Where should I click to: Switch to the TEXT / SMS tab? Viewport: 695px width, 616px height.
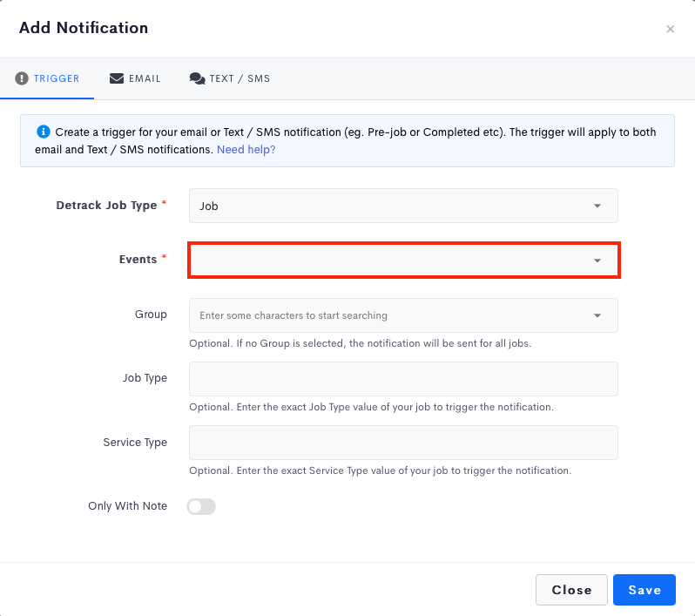230,78
